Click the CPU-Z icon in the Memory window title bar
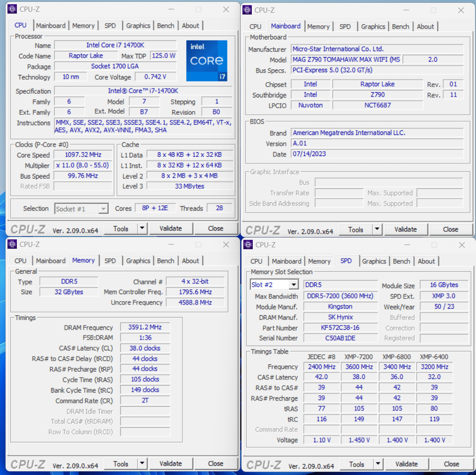This screenshot has width=476, height=475. [x=12, y=244]
